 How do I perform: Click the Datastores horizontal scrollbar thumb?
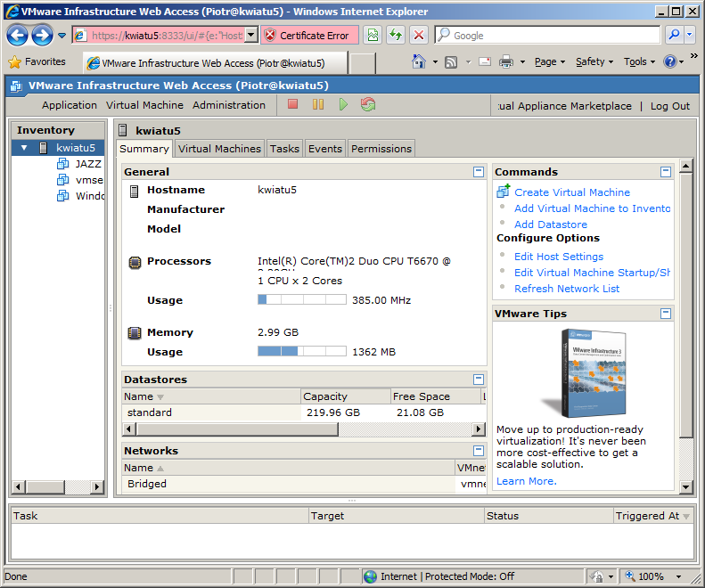point(237,429)
